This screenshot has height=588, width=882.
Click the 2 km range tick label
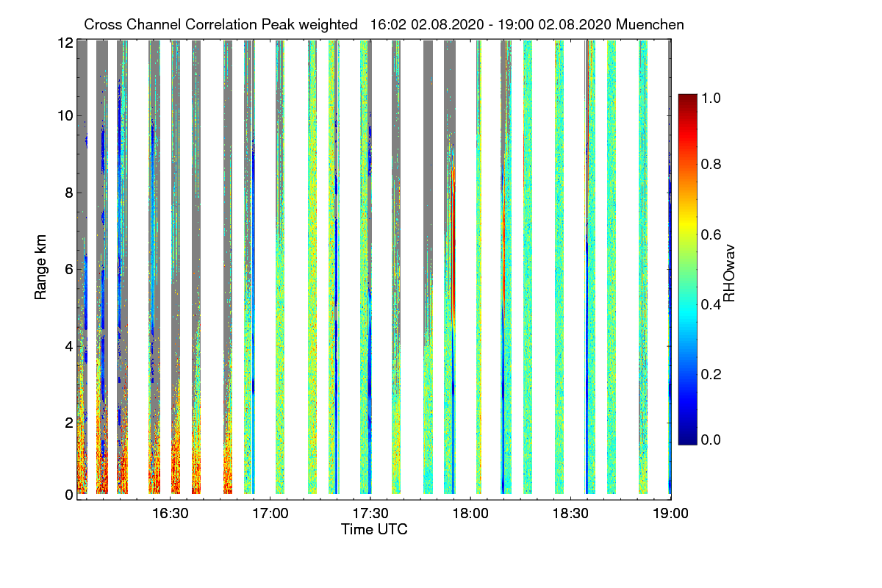point(68,423)
